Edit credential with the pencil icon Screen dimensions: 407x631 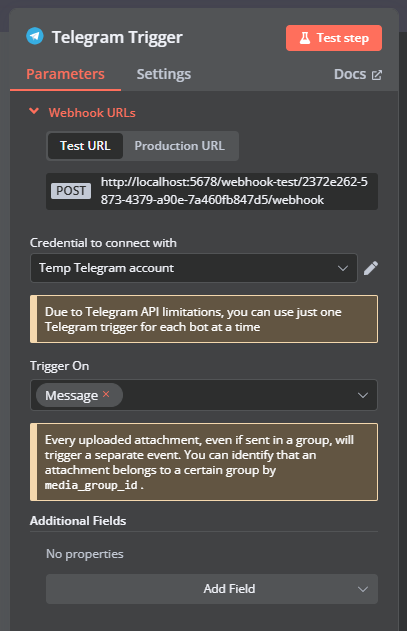(371, 268)
